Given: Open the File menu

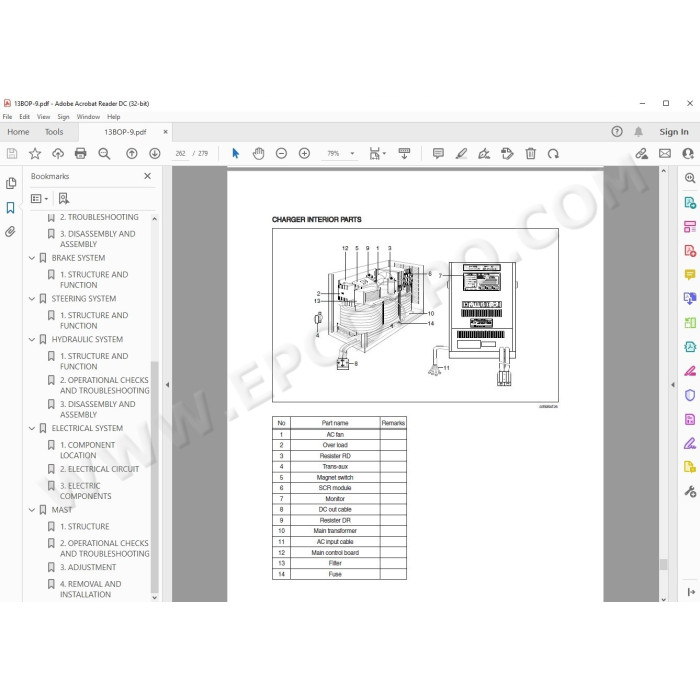Looking at the screenshot, I should click(8, 117).
